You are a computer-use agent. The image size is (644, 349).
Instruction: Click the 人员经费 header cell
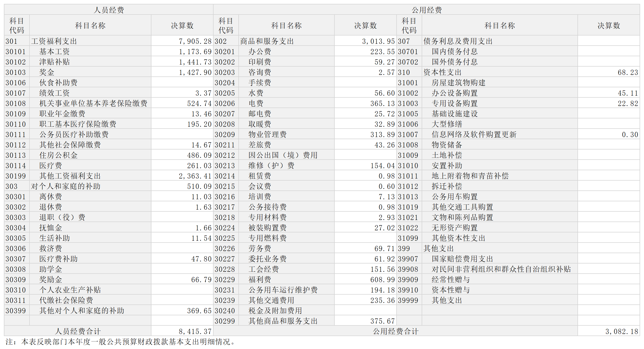109,10
